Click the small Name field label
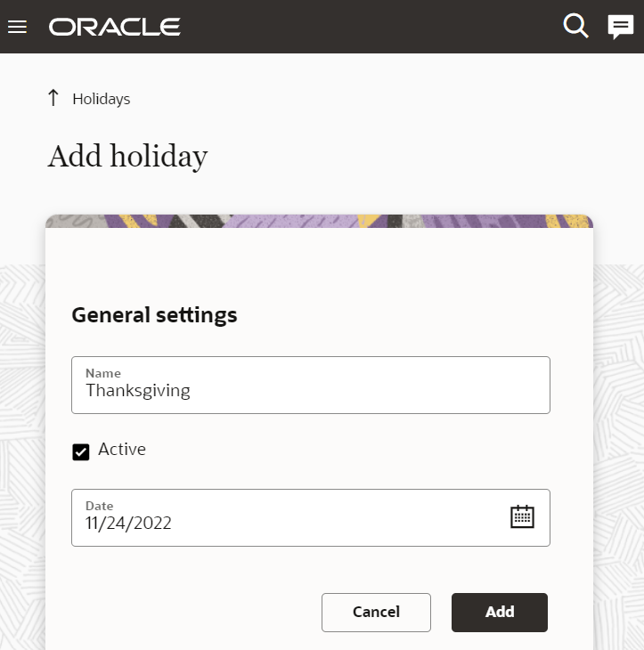644x650 pixels. [103, 373]
